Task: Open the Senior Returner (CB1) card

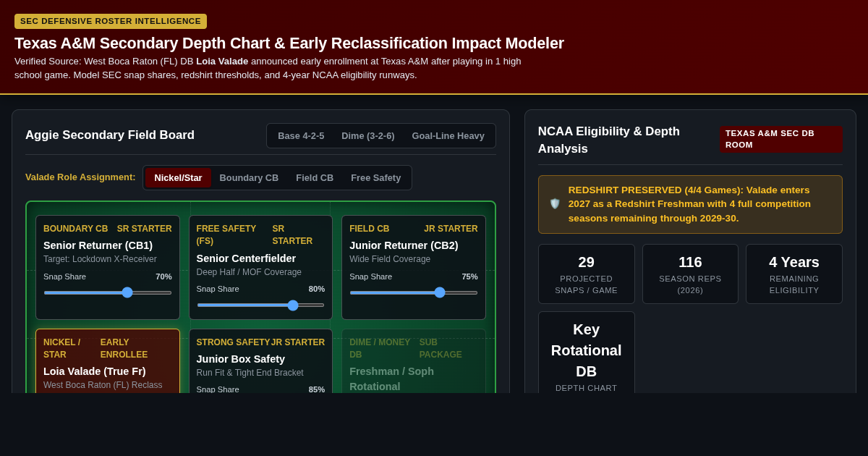Action: (108, 267)
